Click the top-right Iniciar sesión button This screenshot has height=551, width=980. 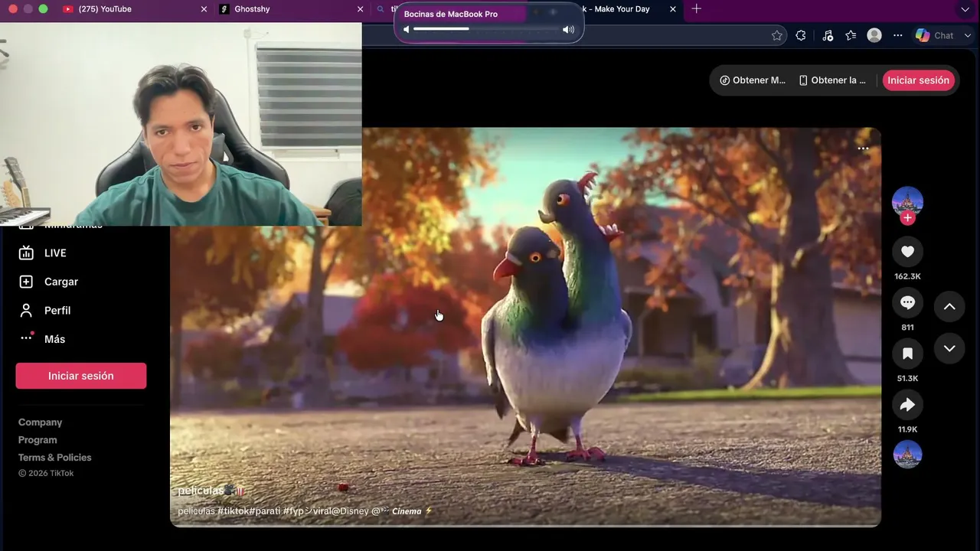point(918,80)
